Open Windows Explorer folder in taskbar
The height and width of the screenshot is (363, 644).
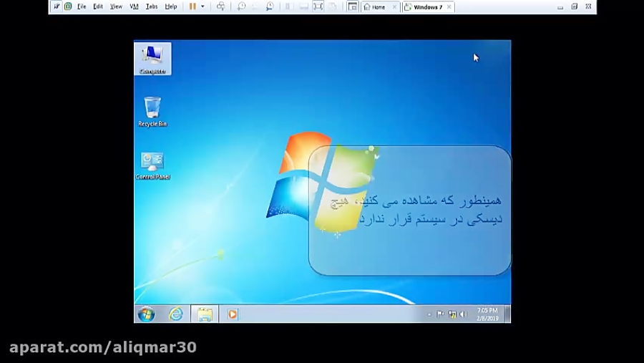click(x=205, y=314)
